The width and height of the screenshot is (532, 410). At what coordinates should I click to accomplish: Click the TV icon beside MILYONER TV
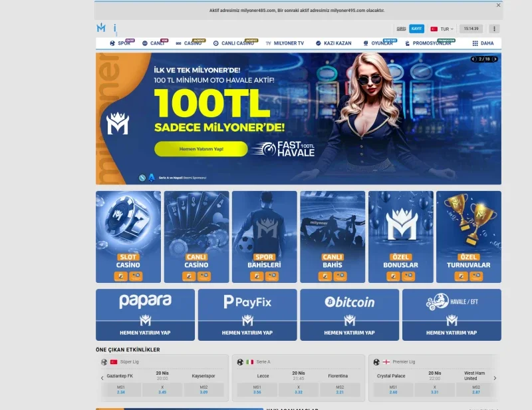[x=269, y=43]
